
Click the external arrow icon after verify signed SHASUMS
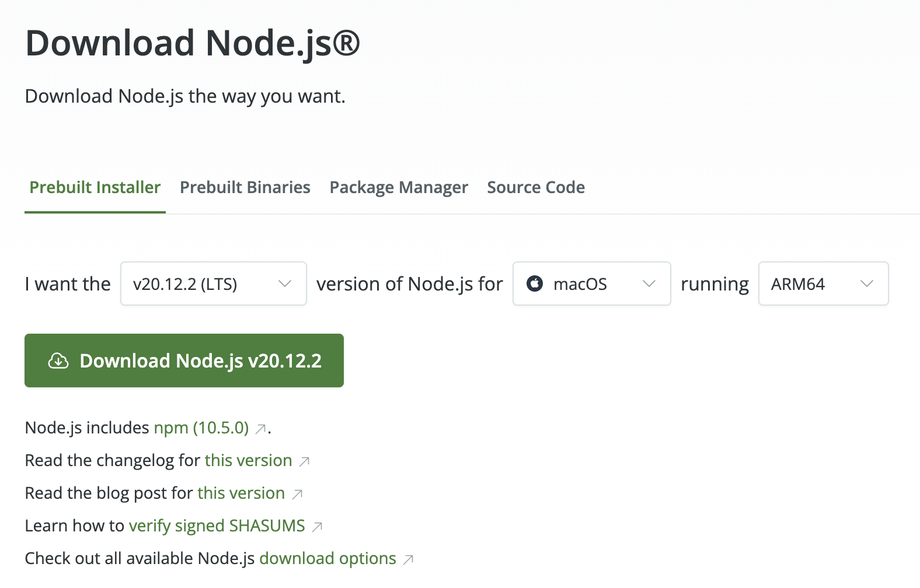tap(317, 527)
